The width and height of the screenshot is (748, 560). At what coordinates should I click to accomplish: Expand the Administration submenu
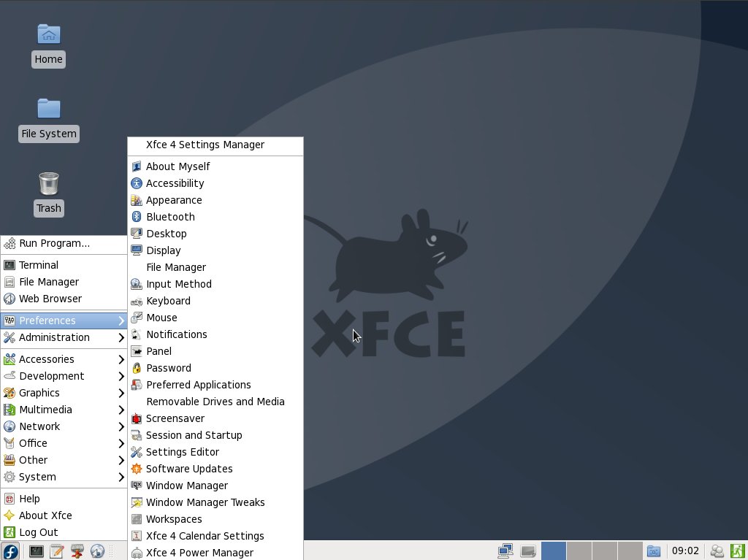(x=64, y=337)
